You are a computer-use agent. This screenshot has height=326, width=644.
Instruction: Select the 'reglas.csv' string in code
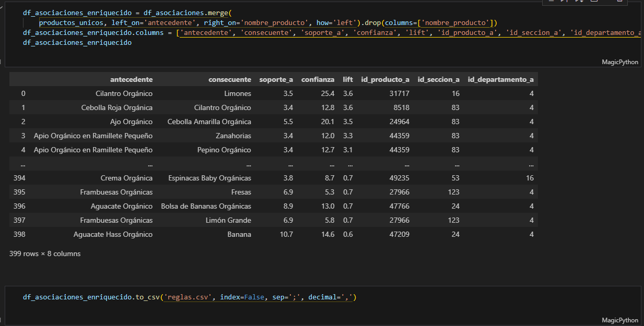pos(189,297)
